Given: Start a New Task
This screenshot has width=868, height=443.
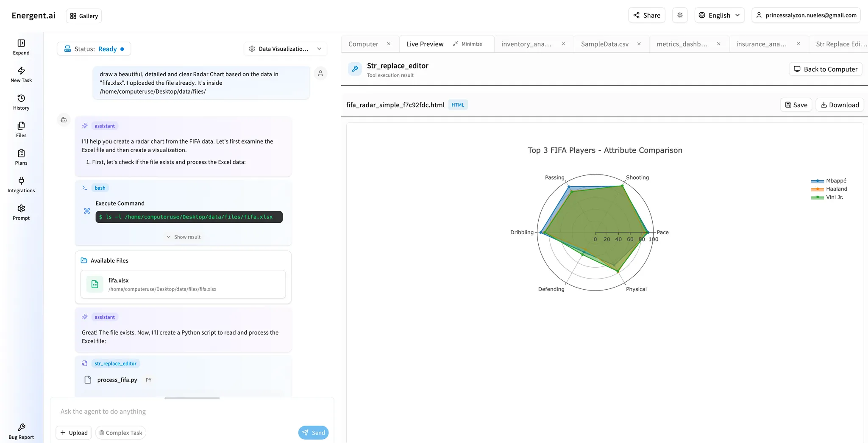Looking at the screenshot, I should (21, 74).
